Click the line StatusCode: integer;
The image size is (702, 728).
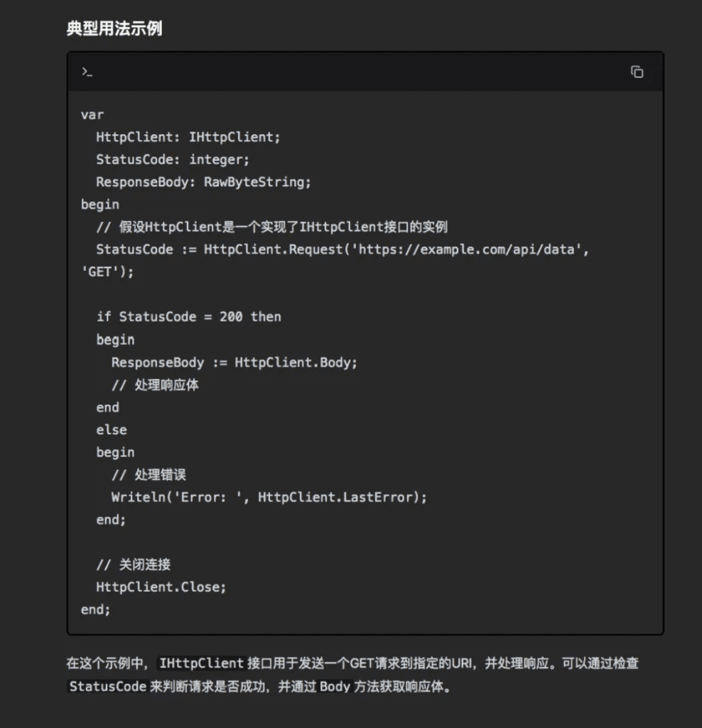(173, 160)
